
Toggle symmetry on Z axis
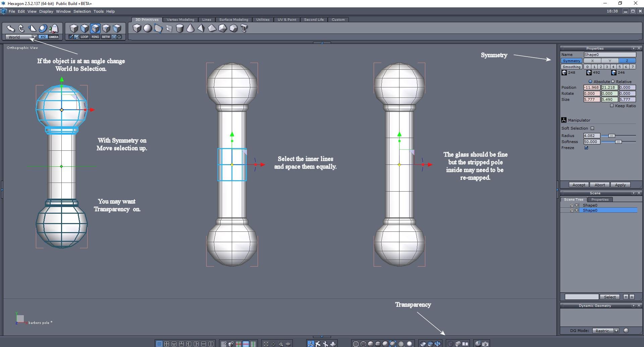(627, 61)
